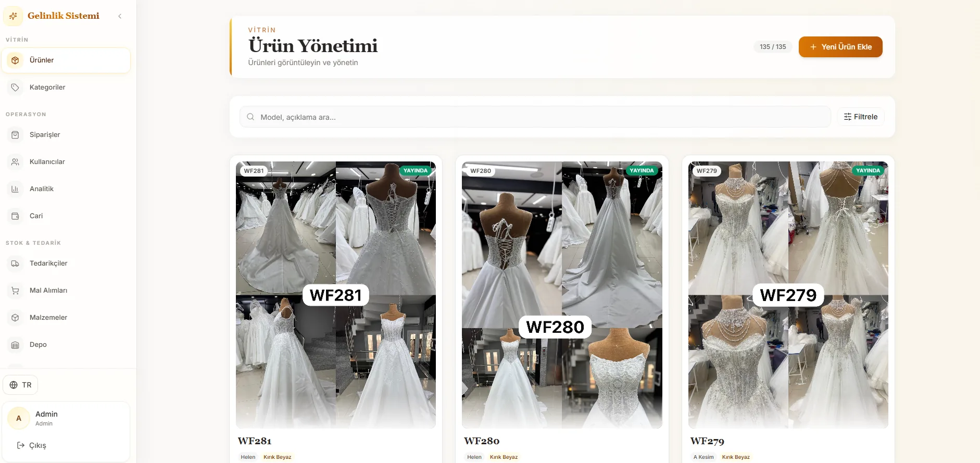Switch language with the TR globe button

coord(20,385)
